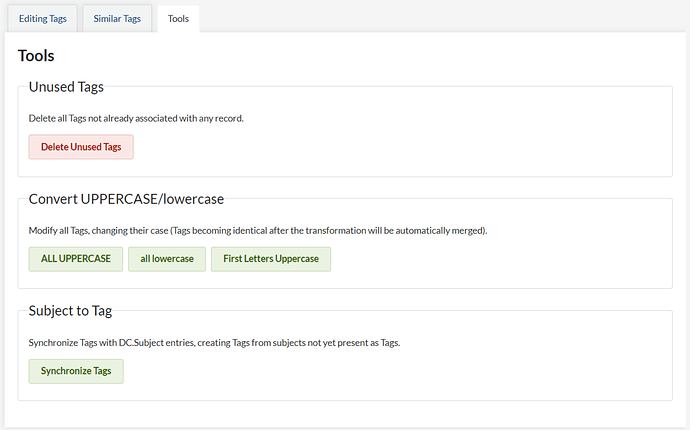Click the Tools page heading
This screenshot has width=690, height=430.
tap(36, 56)
